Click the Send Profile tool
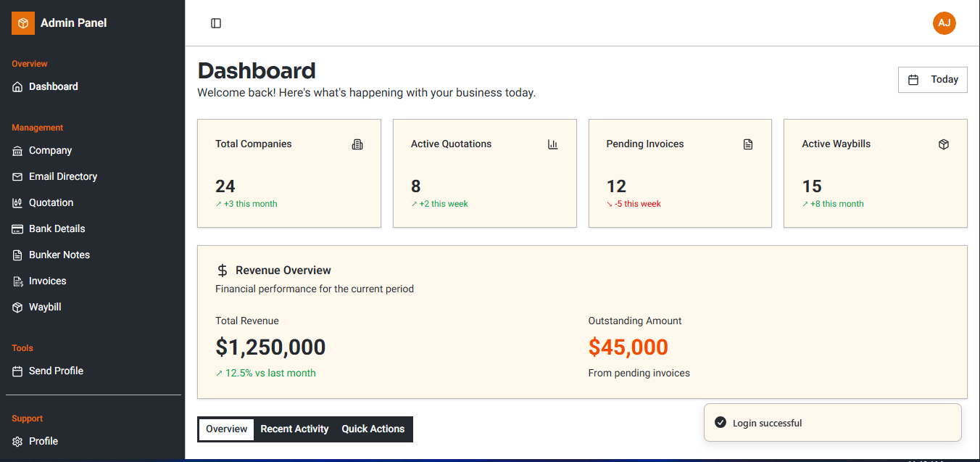 56,371
